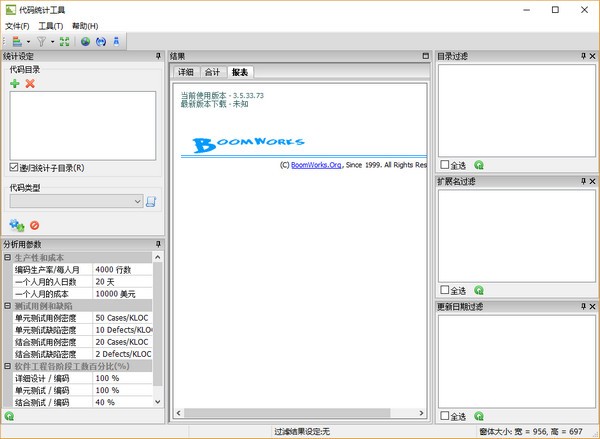Click the 2 Defects/KLOC value
The width and height of the screenshot is (600, 439).
(122, 354)
